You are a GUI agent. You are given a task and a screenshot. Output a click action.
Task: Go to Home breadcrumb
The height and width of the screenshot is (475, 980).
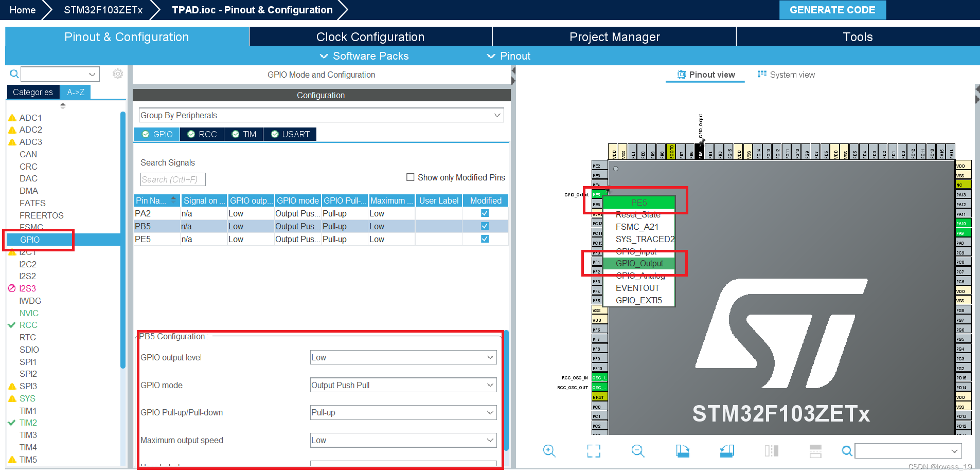click(x=23, y=10)
